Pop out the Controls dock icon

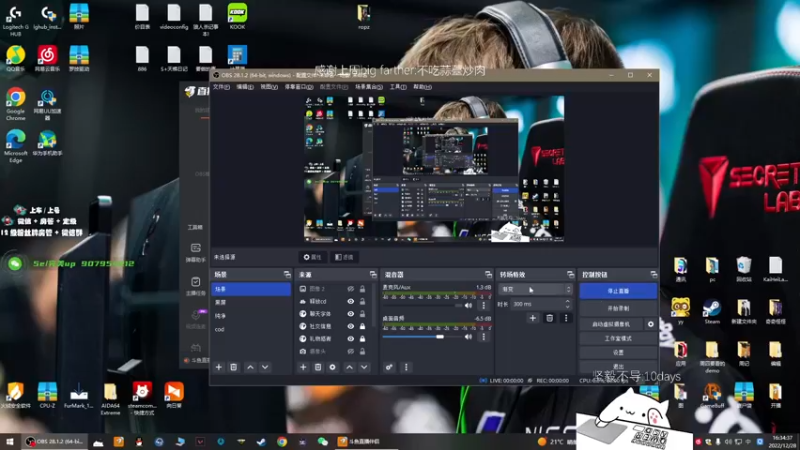click(x=654, y=274)
